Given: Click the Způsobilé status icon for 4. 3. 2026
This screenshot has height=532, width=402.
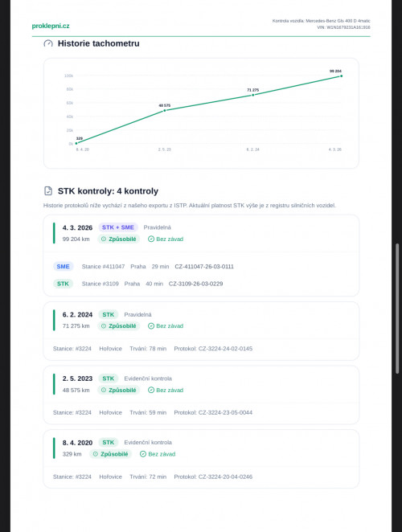Looking at the screenshot, I should click(x=104, y=239).
